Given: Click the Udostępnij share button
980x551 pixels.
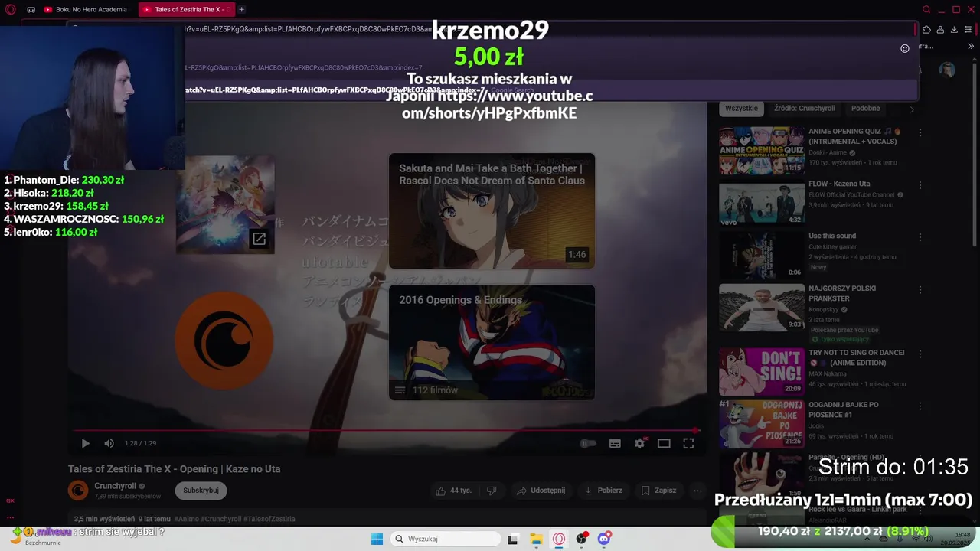Looking at the screenshot, I should 541,491.
